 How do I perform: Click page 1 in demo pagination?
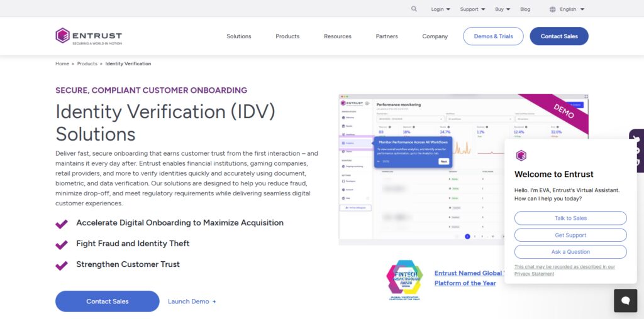pos(467,237)
